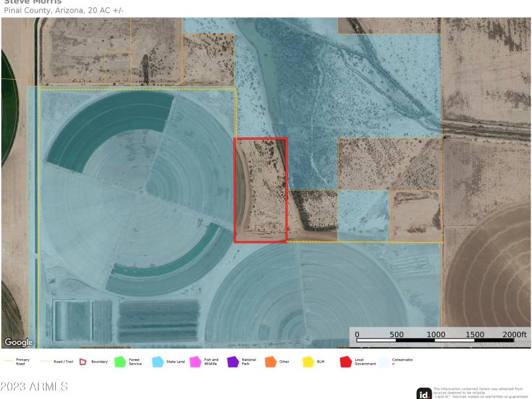
Task: Select the orange Other legend swatch
Action: tap(271, 362)
